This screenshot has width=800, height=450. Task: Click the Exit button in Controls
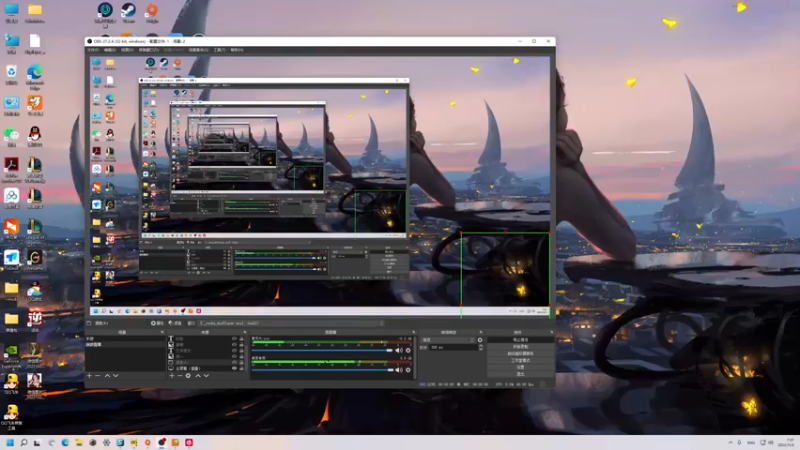tap(520, 374)
